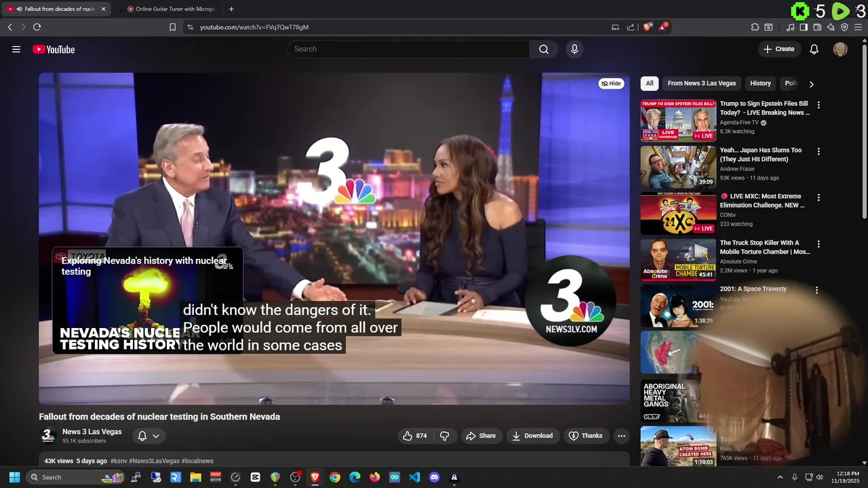868x488 pixels.
Task: Switch to Online Guitar Tuner tab
Action: click(x=170, y=9)
